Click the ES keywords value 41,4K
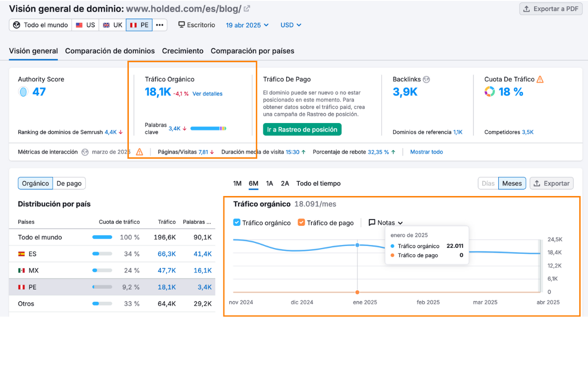This screenshot has width=588, height=392. click(202, 254)
